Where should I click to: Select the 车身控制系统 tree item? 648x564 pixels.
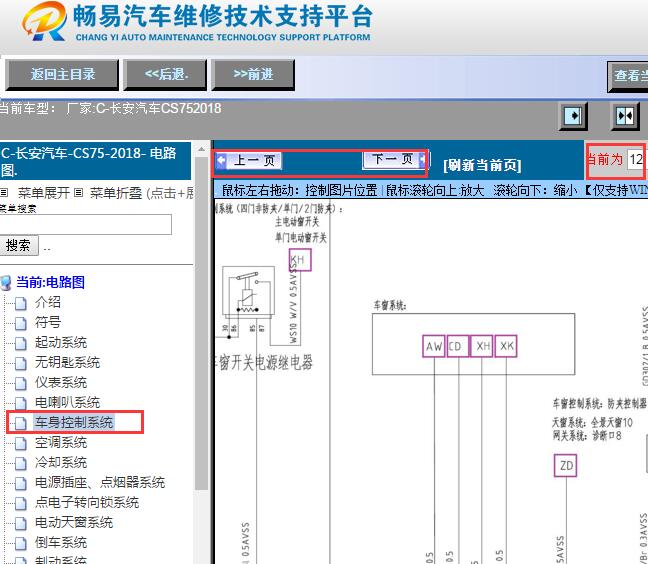click(x=74, y=422)
